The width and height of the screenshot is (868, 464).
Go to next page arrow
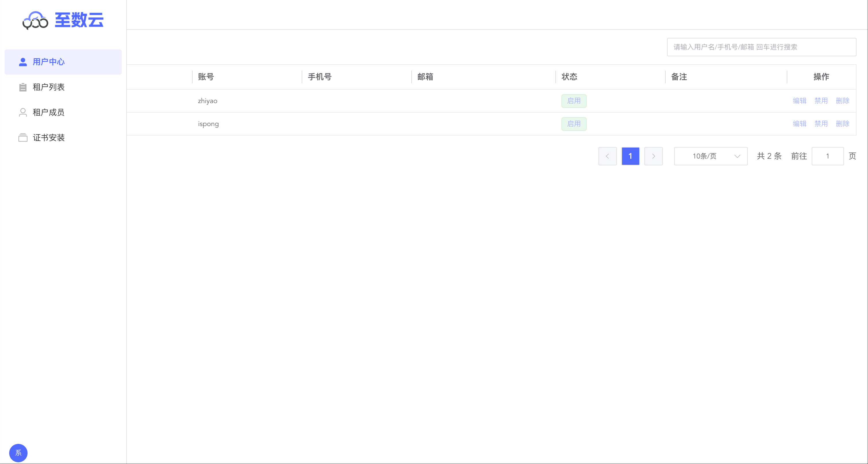[653, 156]
